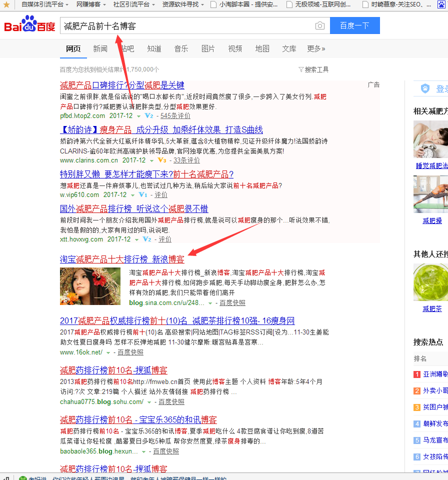This screenshot has height=480, width=448.
Task: Click the Baidu paw icon in bookmarks bar
Action: pos(441,4)
